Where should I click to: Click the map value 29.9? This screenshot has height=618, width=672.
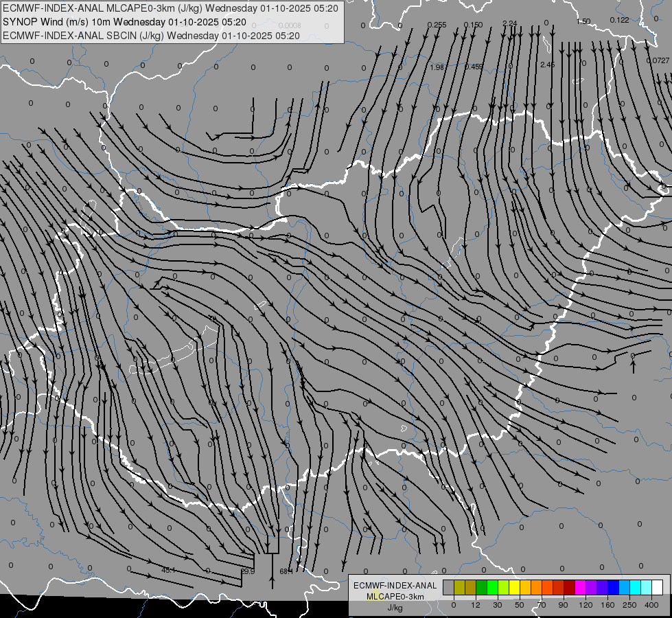point(248,571)
